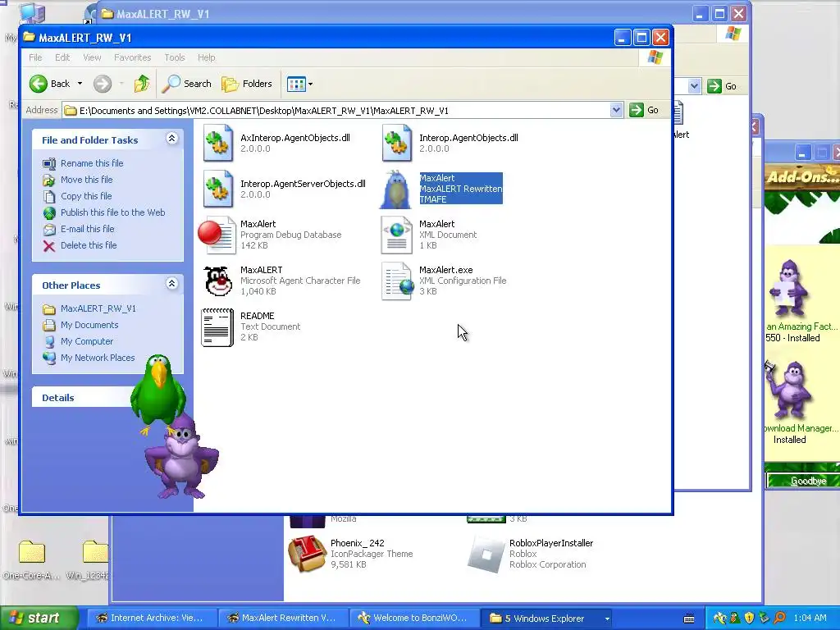The image size is (840, 630).
Task: Select MaxAlert.exe XML Configuration File icon
Action: pyautogui.click(x=398, y=281)
